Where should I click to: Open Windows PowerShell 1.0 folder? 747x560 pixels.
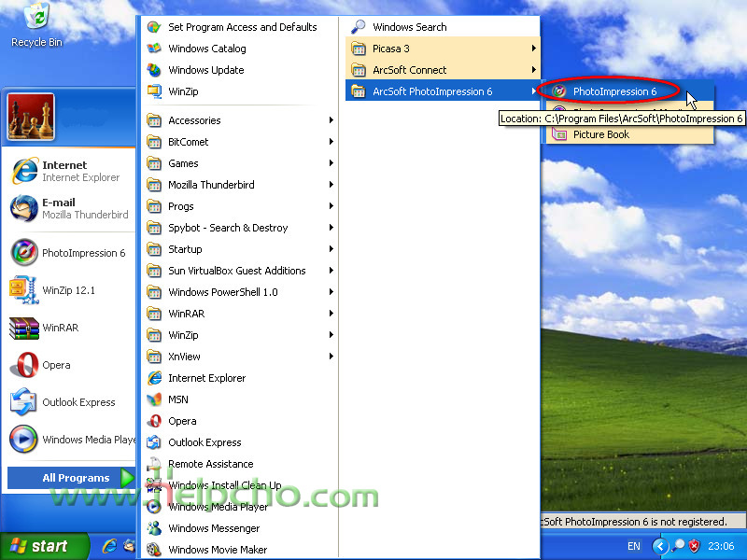point(240,292)
